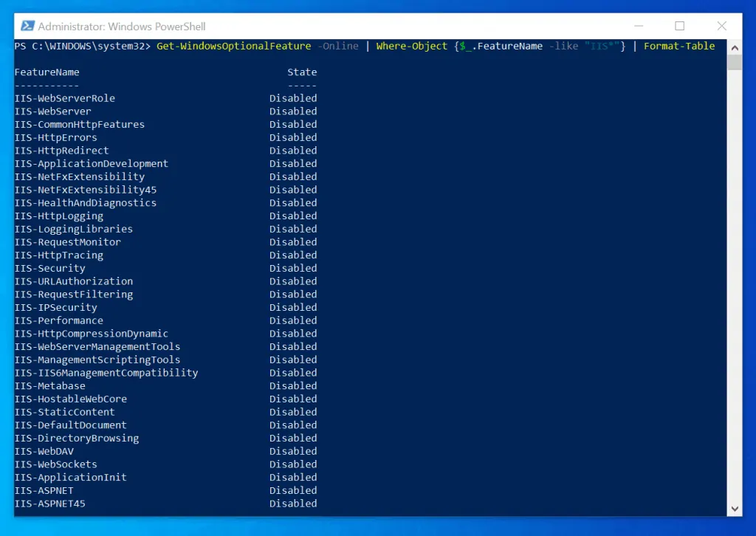Click the scrollbar down arrow

coord(735,509)
